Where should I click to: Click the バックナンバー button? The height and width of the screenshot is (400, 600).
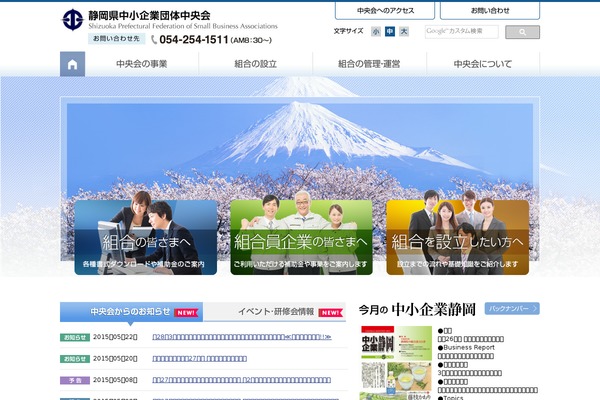[x=512, y=309]
